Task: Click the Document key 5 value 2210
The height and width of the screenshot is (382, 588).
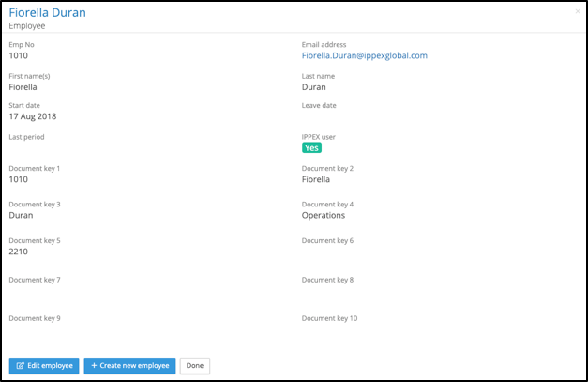Action: 19,252
